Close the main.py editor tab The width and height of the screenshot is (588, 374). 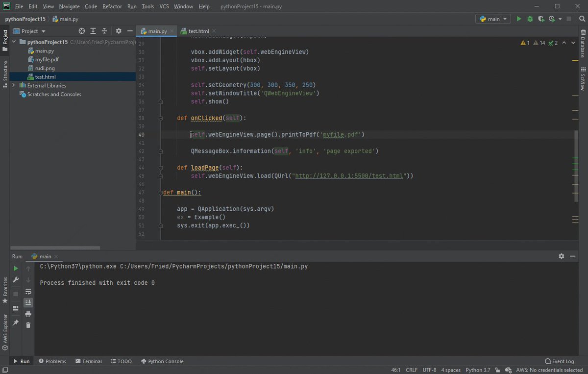(x=171, y=31)
